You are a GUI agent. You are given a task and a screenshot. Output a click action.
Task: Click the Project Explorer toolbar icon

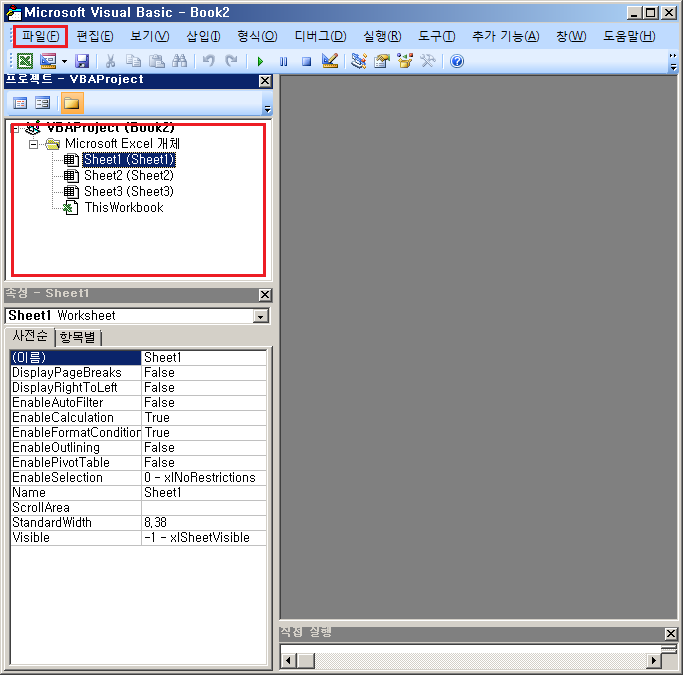pyautogui.click(x=359, y=61)
